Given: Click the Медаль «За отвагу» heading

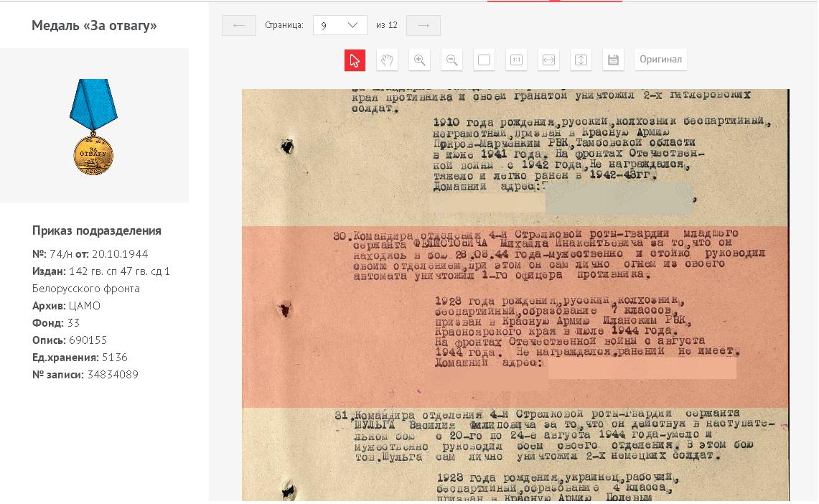Looking at the screenshot, I should [x=94, y=26].
